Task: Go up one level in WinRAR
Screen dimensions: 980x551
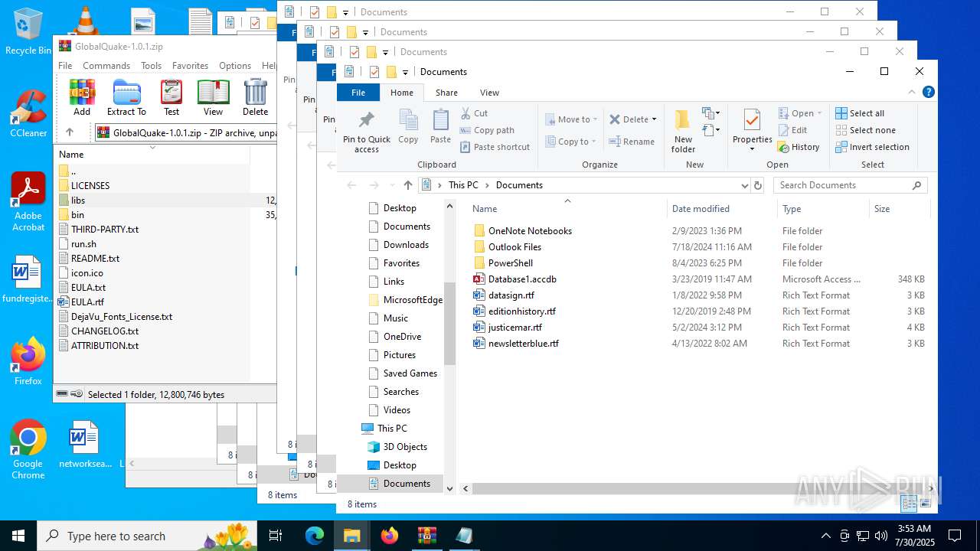Action: pos(70,132)
